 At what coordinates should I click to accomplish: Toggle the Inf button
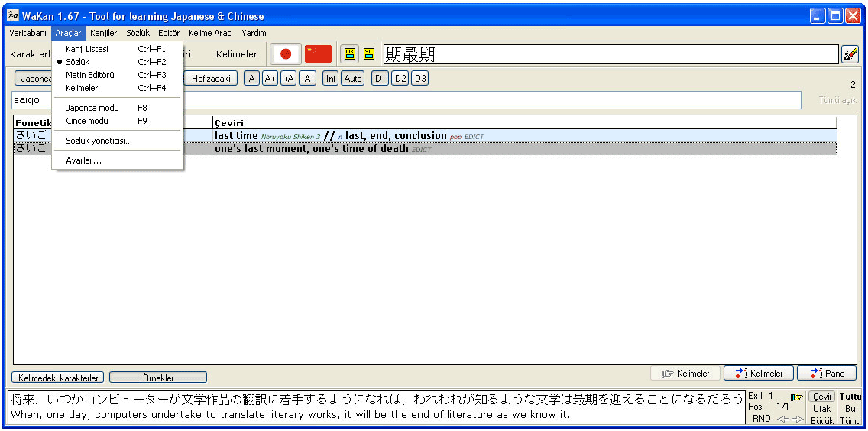[331, 79]
